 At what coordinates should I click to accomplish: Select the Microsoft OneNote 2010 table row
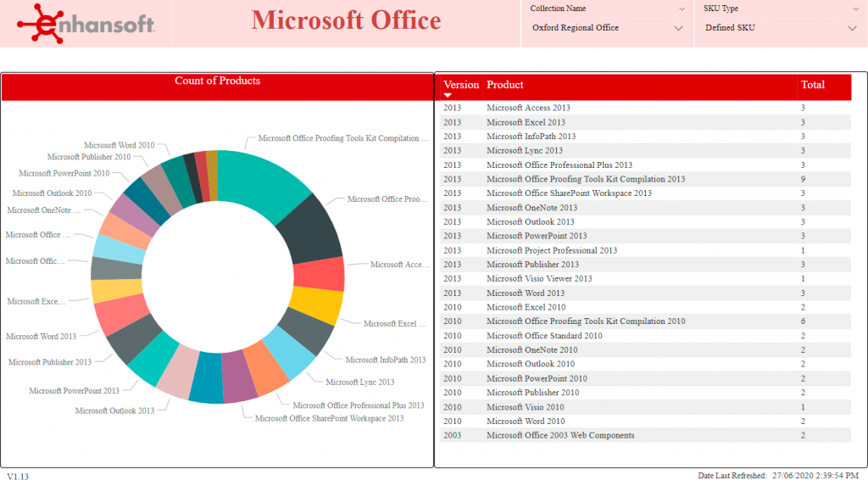pyautogui.click(x=645, y=350)
